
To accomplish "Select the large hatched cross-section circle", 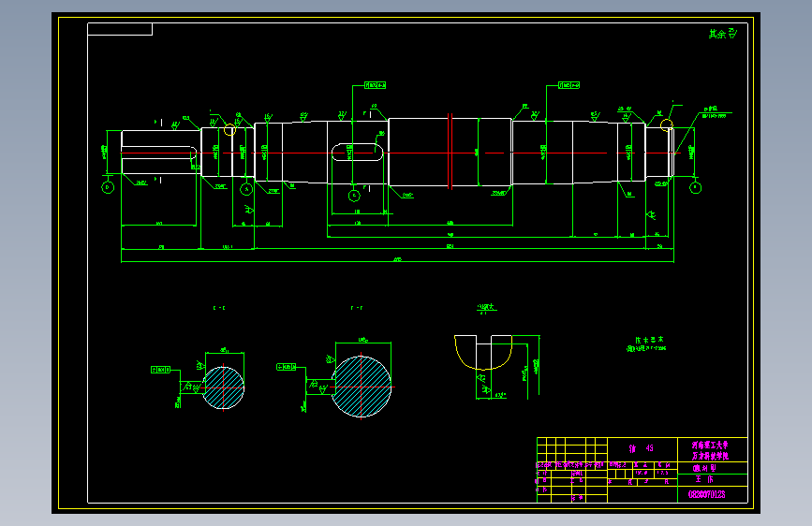I will 361,387.
